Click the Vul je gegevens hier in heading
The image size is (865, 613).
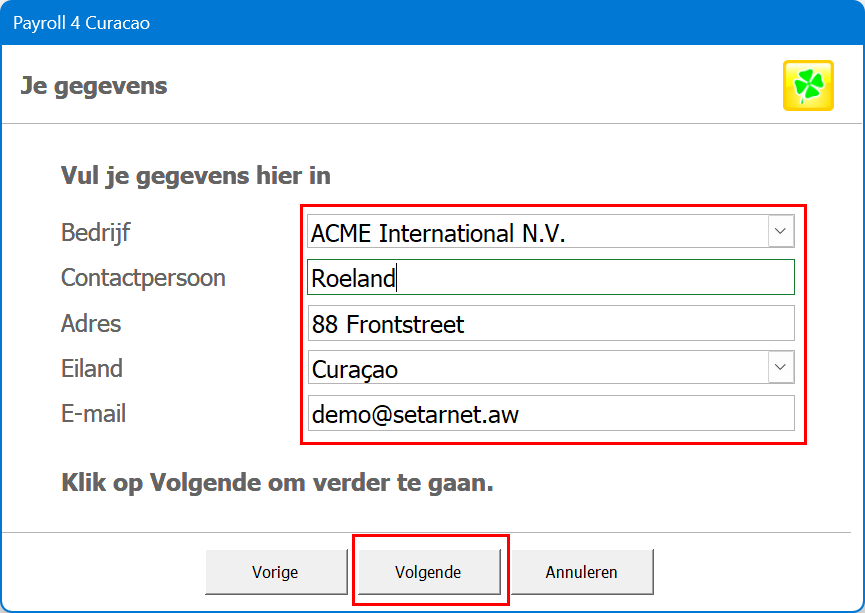click(x=196, y=176)
